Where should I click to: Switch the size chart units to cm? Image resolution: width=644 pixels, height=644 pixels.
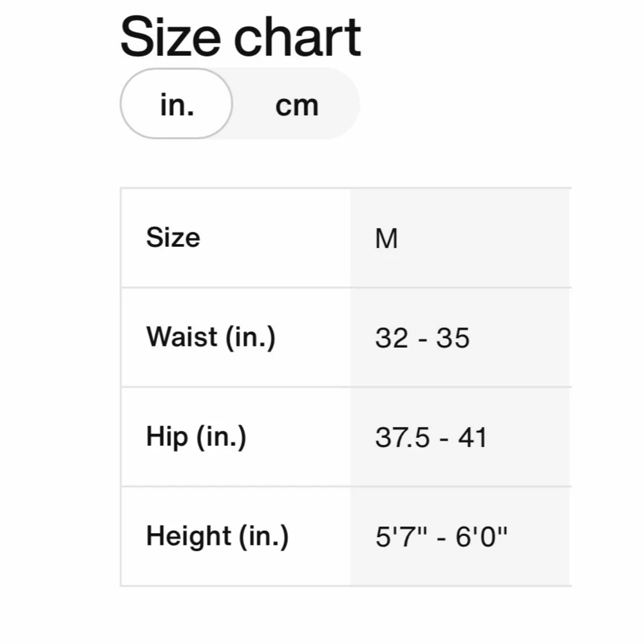(x=297, y=105)
